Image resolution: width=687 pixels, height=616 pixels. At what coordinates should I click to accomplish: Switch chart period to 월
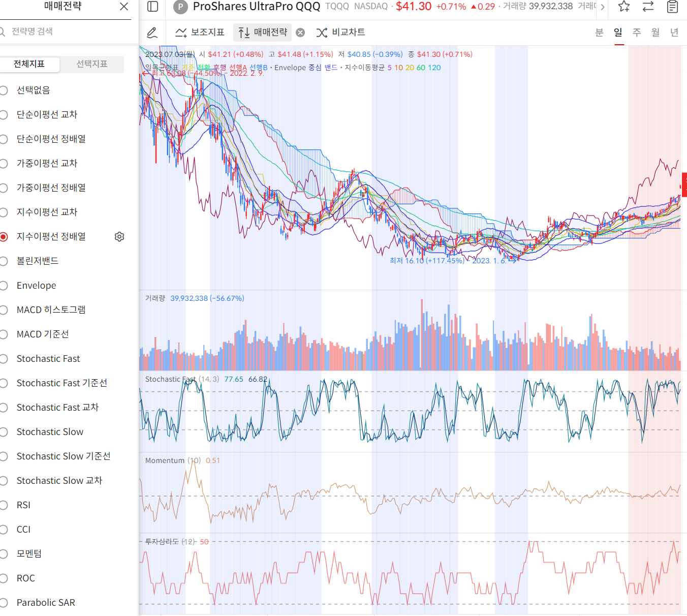pos(655,33)
